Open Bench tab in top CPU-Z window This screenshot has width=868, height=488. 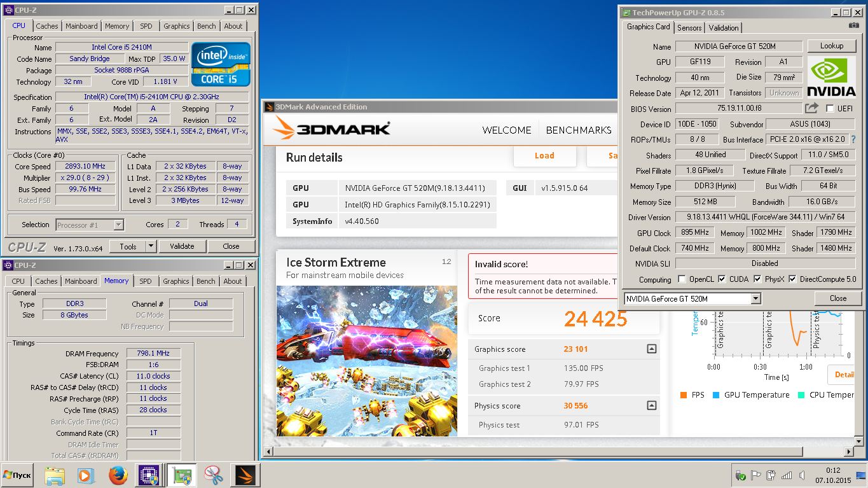point(207,26)
